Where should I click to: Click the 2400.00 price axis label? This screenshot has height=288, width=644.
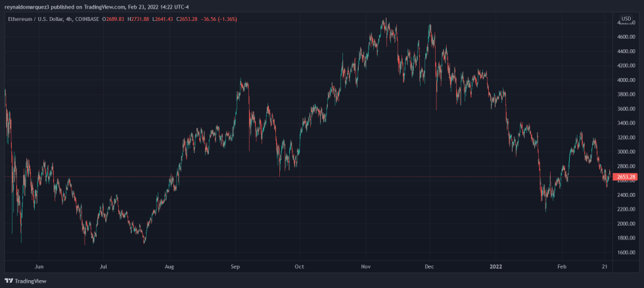pos(626,195)
